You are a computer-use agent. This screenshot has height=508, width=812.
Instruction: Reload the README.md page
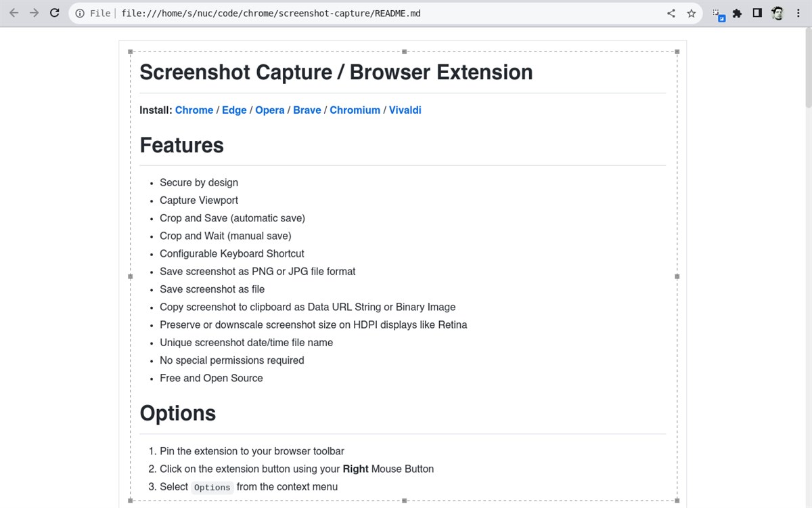54,13
